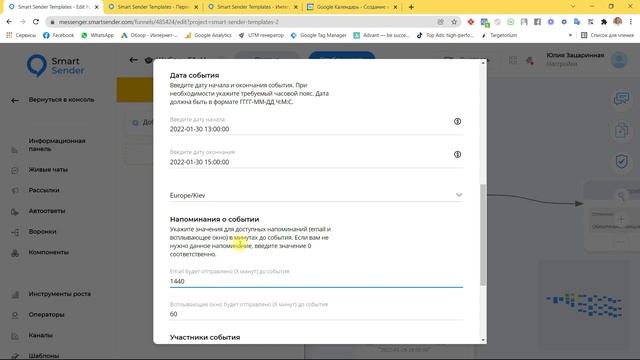This screenshot has height=360, width=640.
Task: Open Операторы in sidebar
Action: coord(46,315)
